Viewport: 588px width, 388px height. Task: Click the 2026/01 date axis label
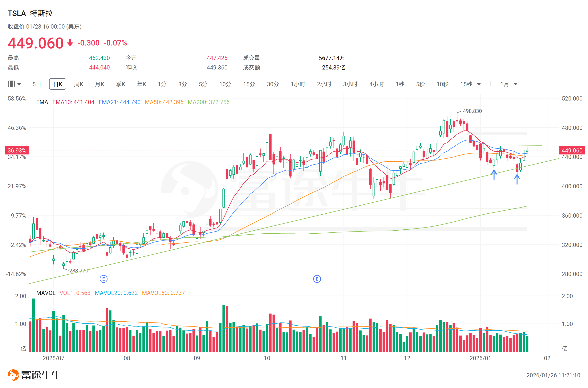click(480, 358)
